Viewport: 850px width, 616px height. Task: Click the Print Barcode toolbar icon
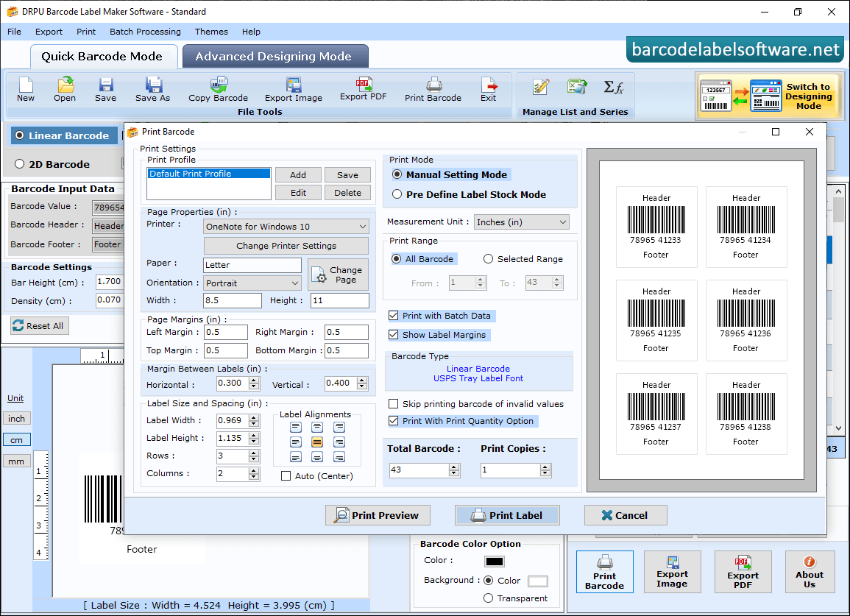433,90
